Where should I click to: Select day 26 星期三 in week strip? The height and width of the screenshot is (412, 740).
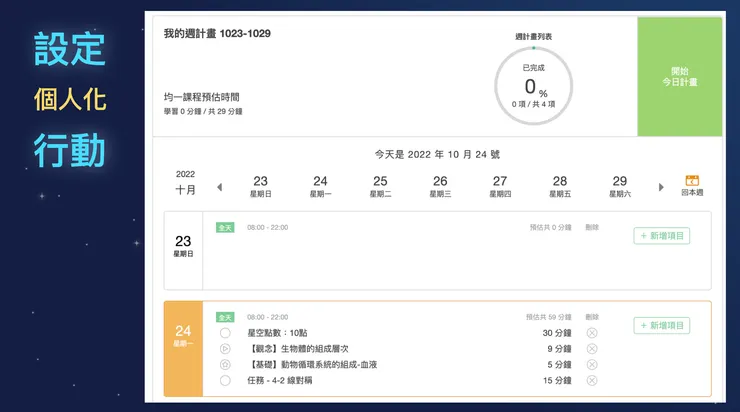tap(440, 186)
